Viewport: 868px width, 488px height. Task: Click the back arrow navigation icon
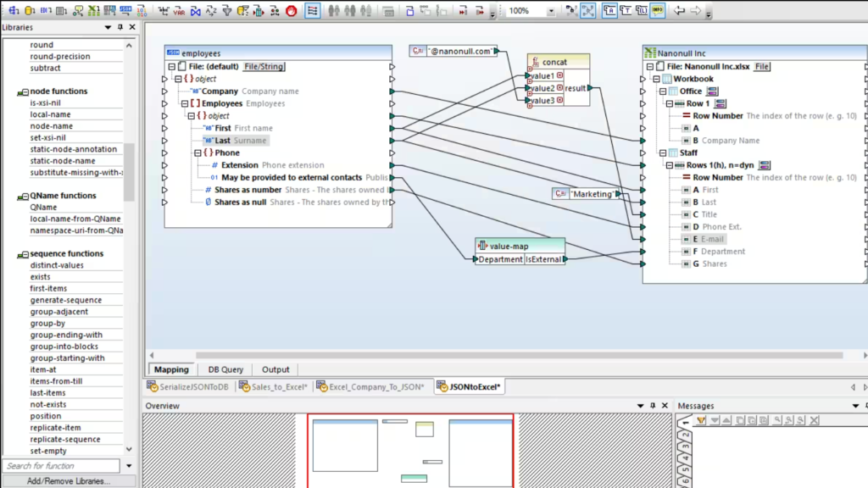click(x=680, y=11)
